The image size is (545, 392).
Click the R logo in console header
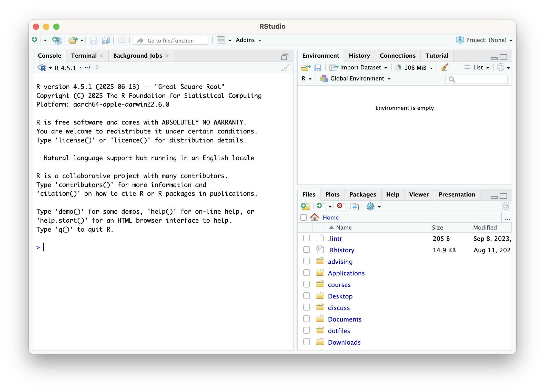point(42,68)
